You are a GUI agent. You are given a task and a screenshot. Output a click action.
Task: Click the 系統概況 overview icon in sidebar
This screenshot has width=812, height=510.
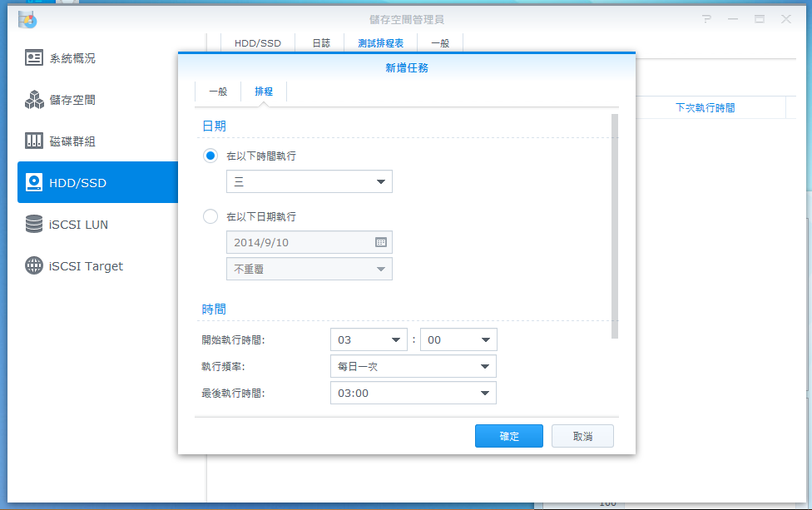(33, 57)
